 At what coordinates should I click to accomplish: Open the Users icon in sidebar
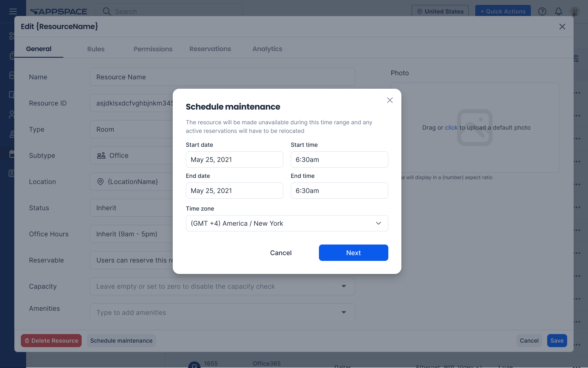pos(11,114)
